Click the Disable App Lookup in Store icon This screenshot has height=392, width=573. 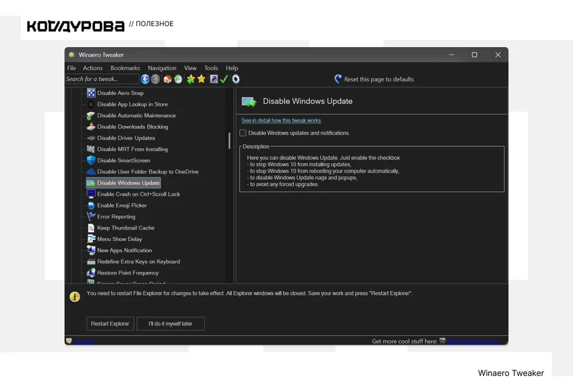(91, 104)
